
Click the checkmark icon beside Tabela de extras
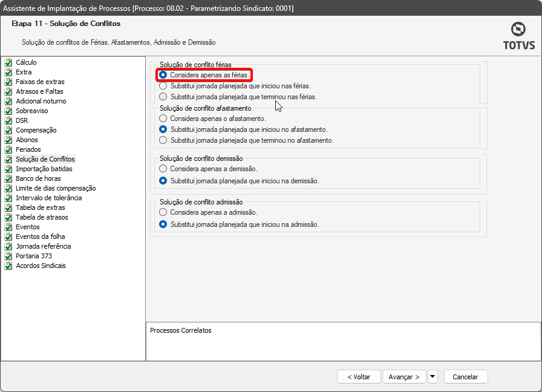point(8,207)
